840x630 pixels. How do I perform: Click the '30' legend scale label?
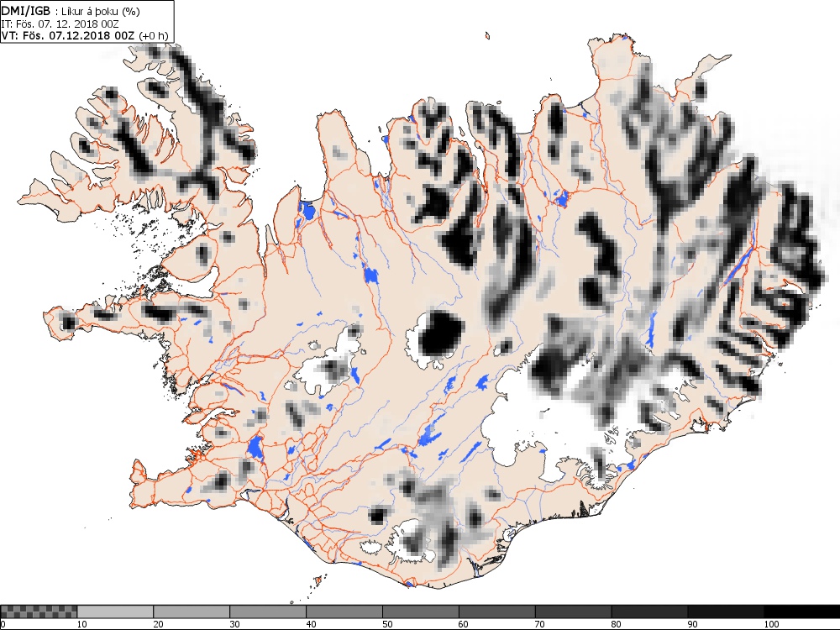[x=234, y=624]
